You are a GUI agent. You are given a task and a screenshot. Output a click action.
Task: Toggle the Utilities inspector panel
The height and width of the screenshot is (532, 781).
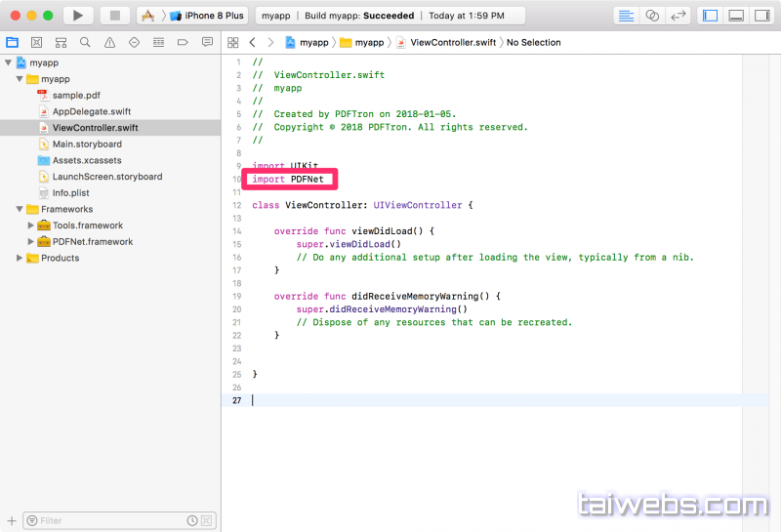[x=761, y=16]
